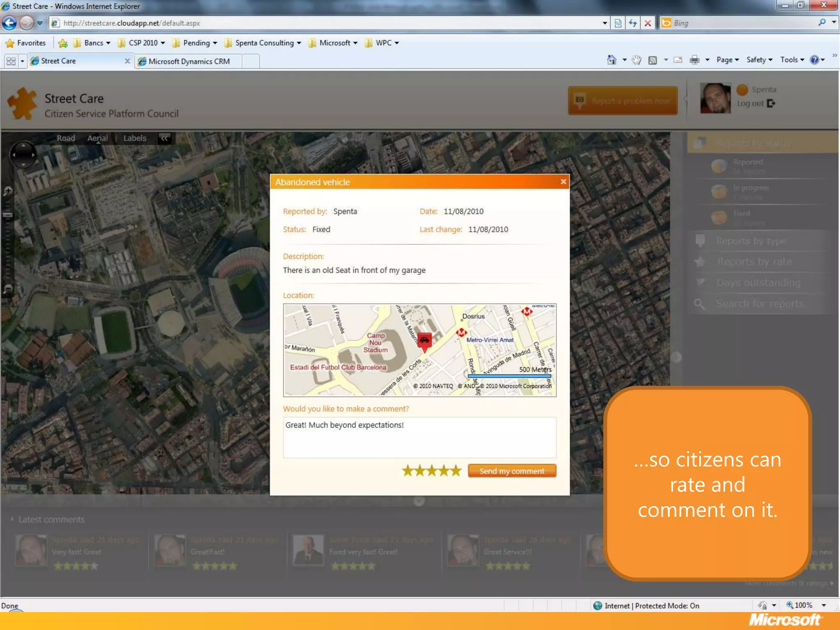This screenshot has height=630, width=840.
Task: Click the Bing search box
Action: pos(742,23)
